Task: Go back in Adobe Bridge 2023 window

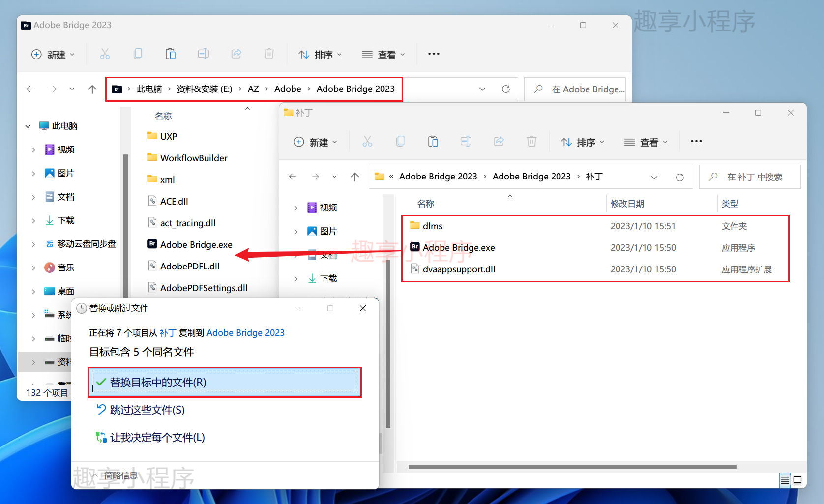Action: [30, 89]
